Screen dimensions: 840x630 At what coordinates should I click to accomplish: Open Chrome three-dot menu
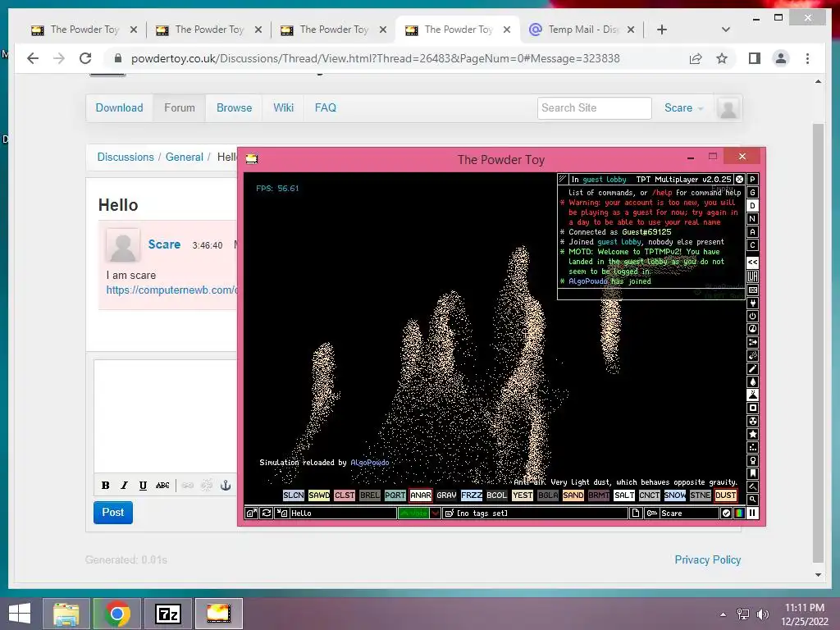807,58
